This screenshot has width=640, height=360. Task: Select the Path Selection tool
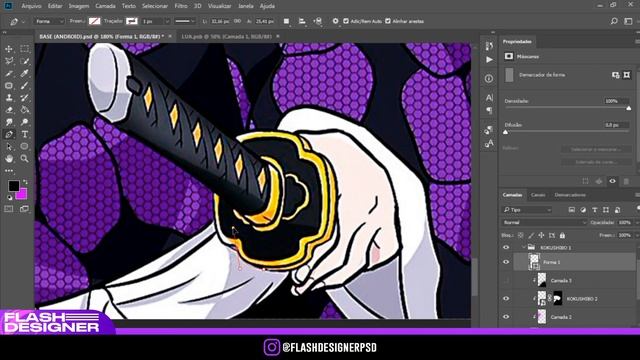pyautogui.click(x=9, y=147)
